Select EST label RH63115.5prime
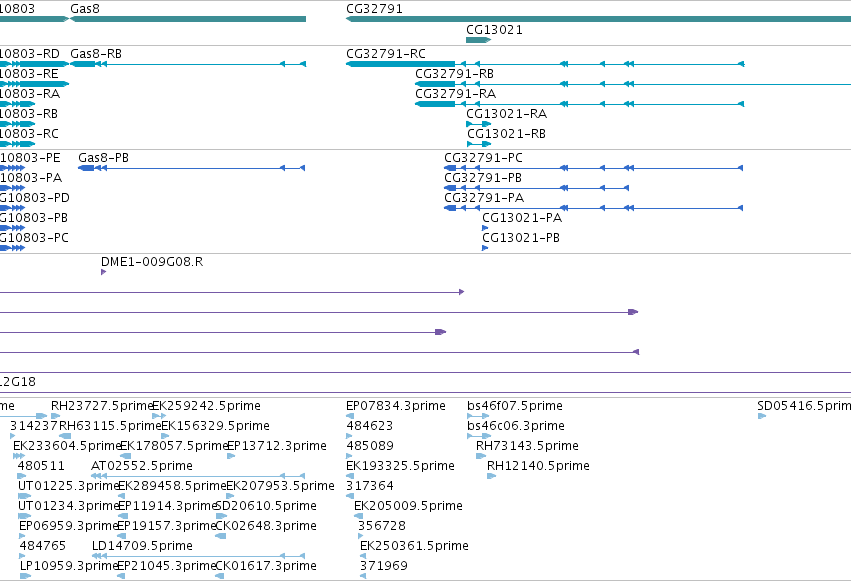 pos(110,426)
